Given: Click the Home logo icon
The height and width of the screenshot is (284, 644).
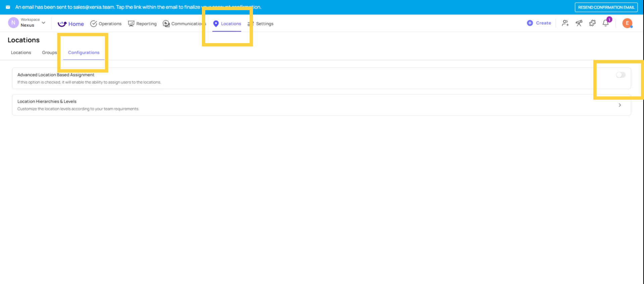Looking at the screenshot, I should [x=62, y=24].
